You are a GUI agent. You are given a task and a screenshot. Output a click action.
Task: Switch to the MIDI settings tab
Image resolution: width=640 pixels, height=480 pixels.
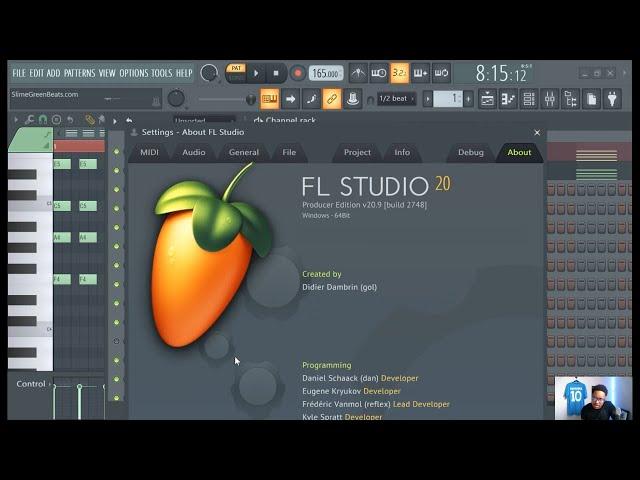click(x=149, y=152)
